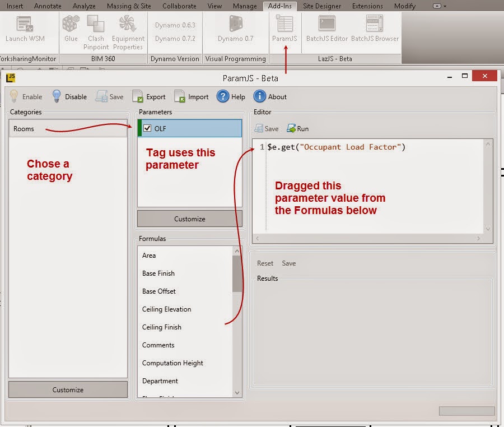Image resolution: width=504 pixels, height=427 pixels.
Task: Click the ParamJS JS logo icon in title bar
Action: point(11,77)
